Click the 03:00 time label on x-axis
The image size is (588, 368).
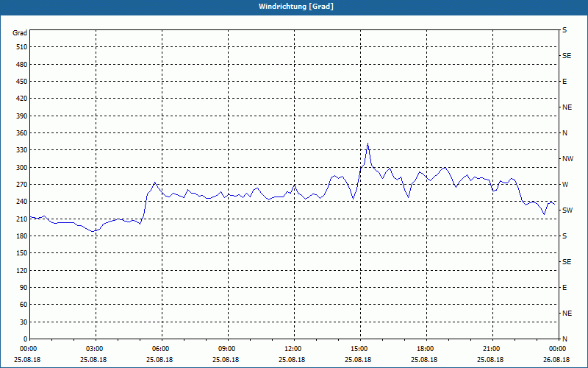coord(96,349)
